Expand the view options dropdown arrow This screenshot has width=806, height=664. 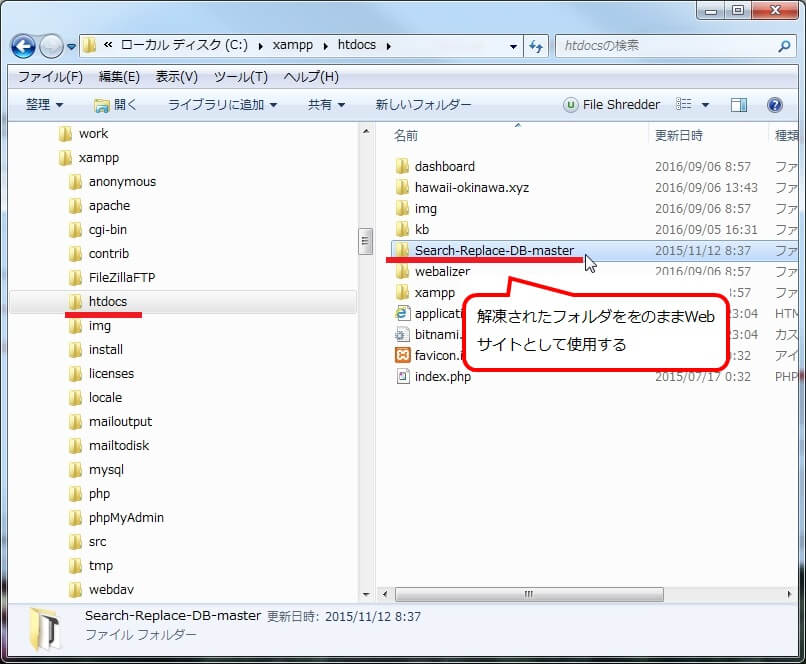(705, 105)
